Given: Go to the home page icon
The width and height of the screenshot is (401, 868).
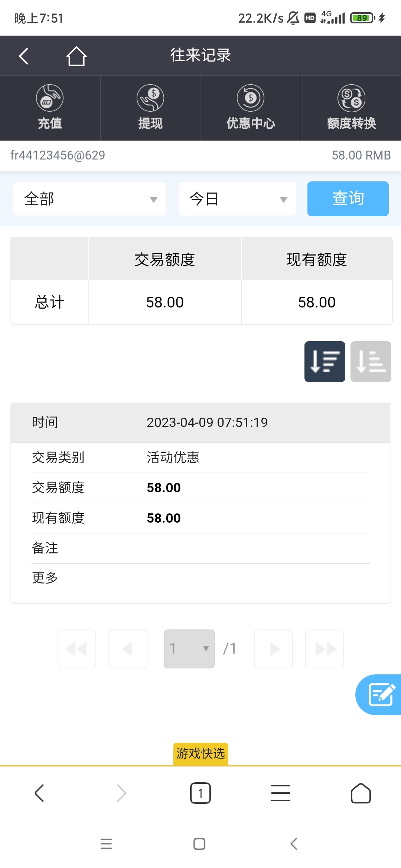Looking at the screenshot, I should click(76, 56).
